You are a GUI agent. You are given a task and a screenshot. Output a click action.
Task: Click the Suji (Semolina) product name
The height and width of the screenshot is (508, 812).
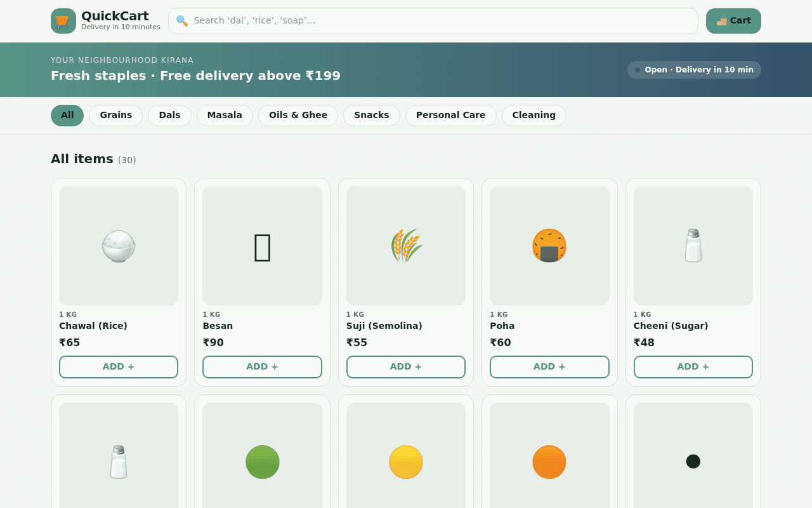pyautogui.click(x=384, y=326)
